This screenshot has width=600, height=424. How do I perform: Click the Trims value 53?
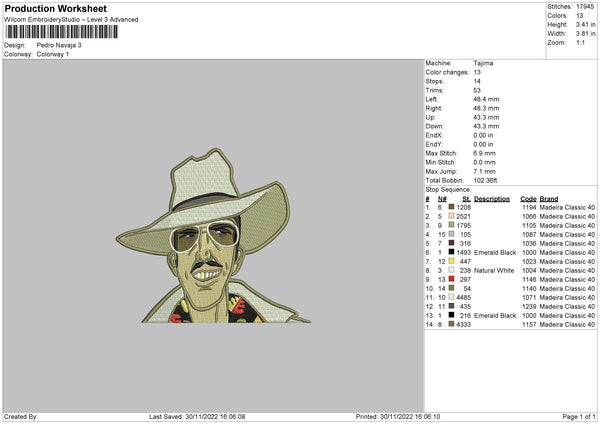click(x=477, y=90)
